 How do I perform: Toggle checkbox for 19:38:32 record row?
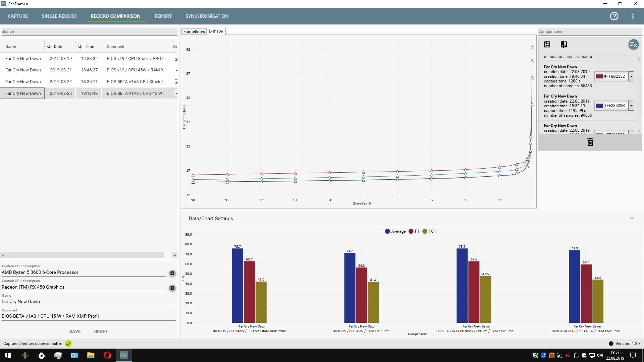click(176, 59)
